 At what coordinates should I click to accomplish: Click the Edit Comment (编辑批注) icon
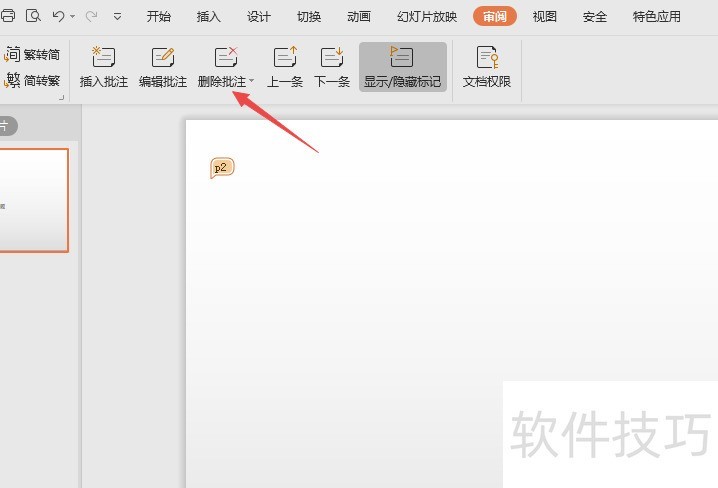163,57
